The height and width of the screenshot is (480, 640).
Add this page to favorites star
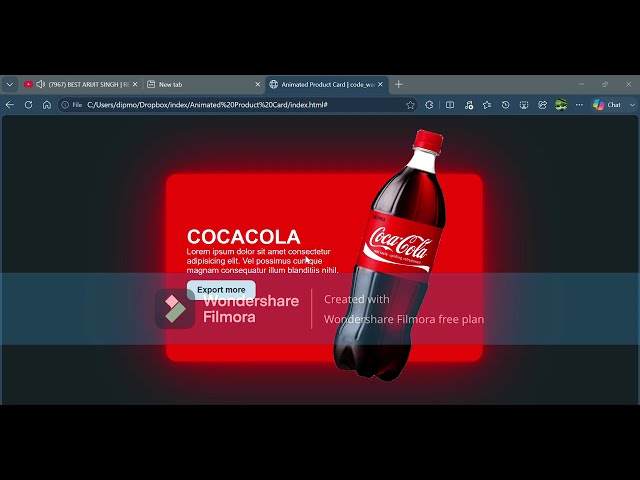coord(410,105)
